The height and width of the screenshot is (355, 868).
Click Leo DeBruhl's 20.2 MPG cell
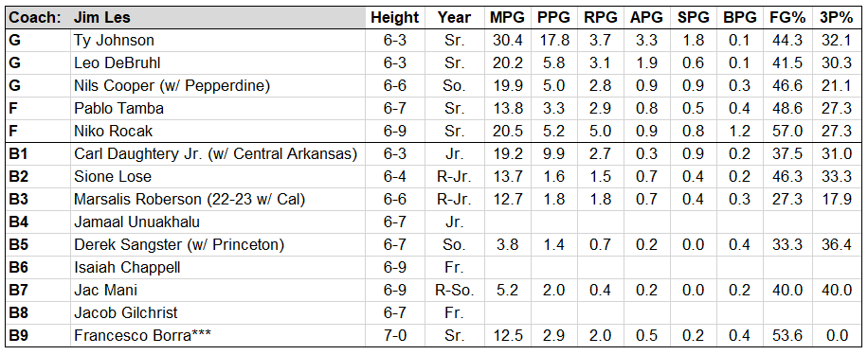point(507,63)
